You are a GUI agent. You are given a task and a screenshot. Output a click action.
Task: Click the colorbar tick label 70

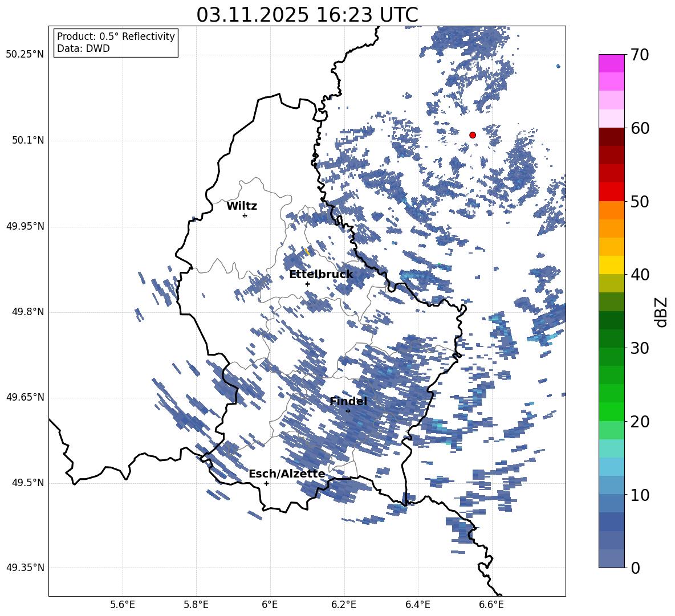[640, 55]
